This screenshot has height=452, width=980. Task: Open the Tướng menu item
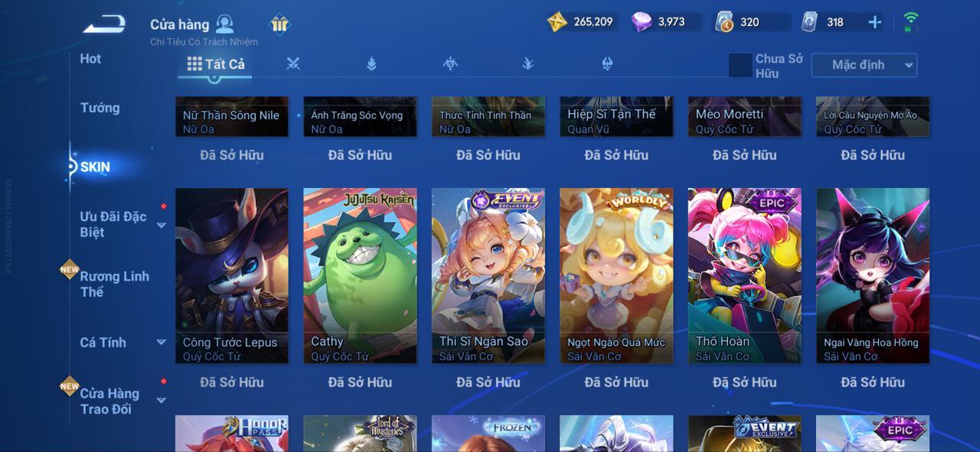point(100,108)
